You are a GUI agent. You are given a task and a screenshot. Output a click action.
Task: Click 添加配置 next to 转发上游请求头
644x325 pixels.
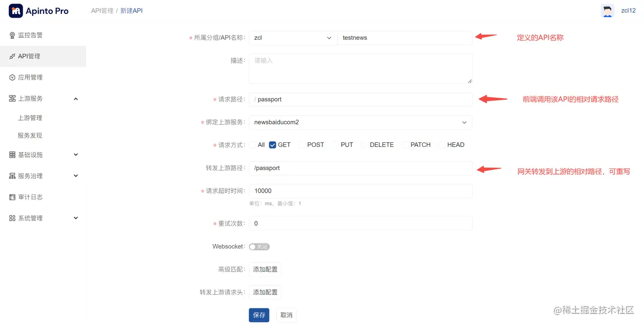coord(265,292)
